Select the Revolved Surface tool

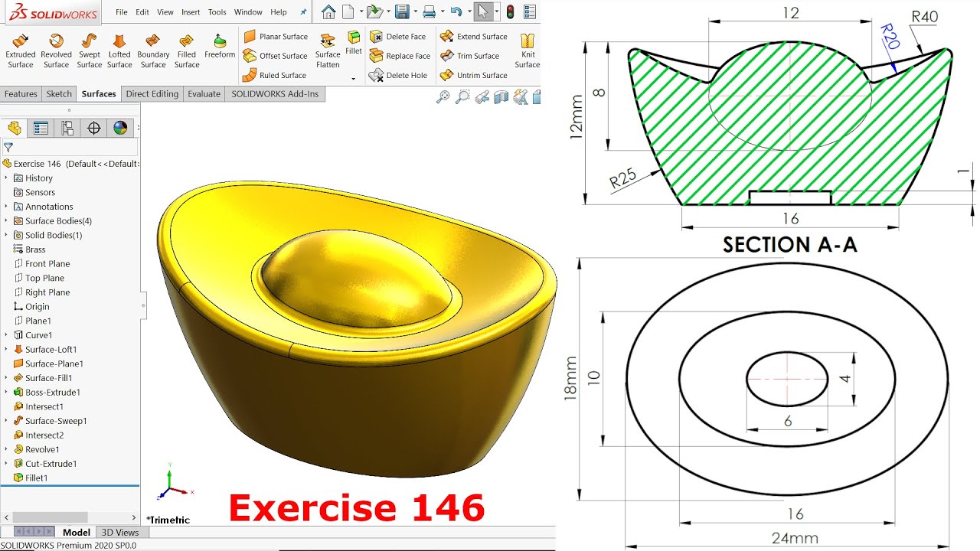tap(56, 51)
